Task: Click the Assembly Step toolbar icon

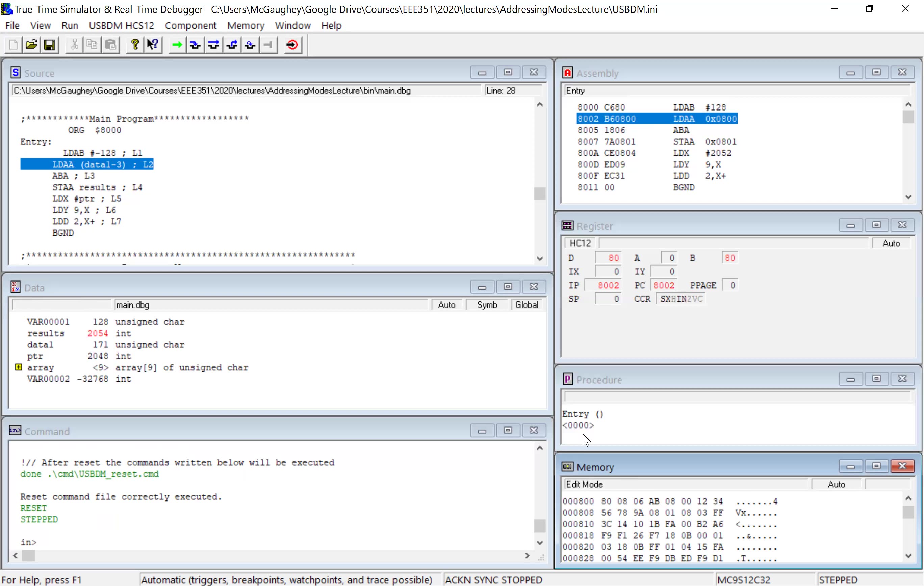Action: coord(250,45)
